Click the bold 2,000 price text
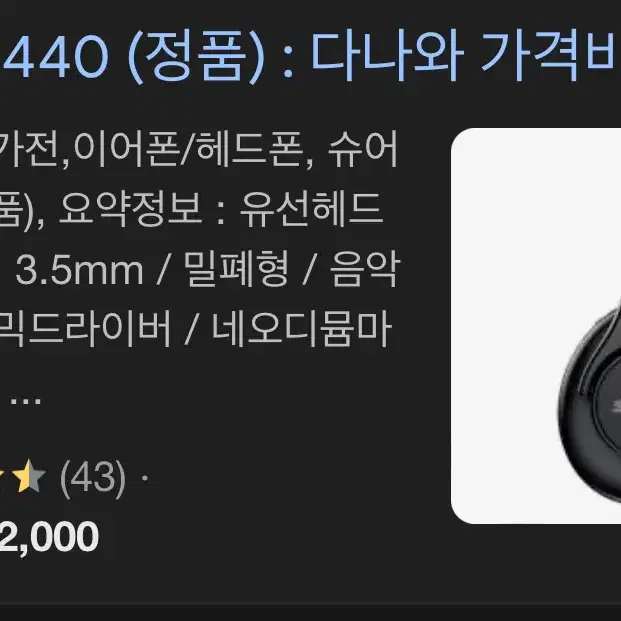621x621 pixels. (x=49, y=536)
